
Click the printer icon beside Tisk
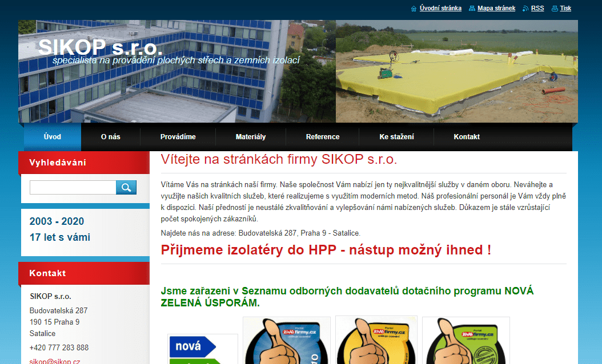(x=555, y=9)
